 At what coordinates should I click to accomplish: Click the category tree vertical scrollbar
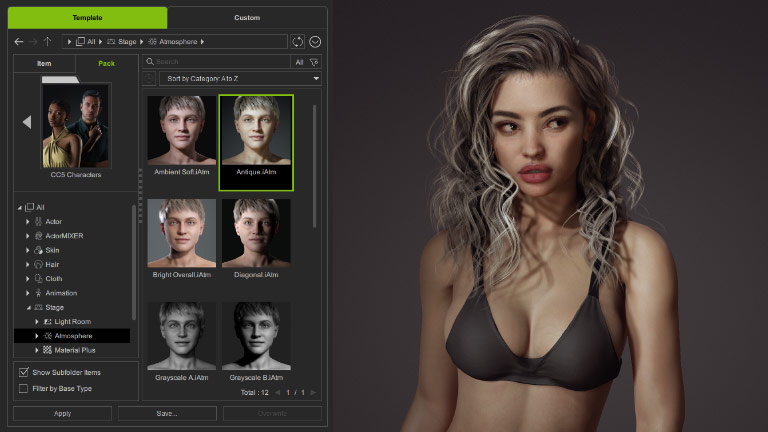point(134,262)
